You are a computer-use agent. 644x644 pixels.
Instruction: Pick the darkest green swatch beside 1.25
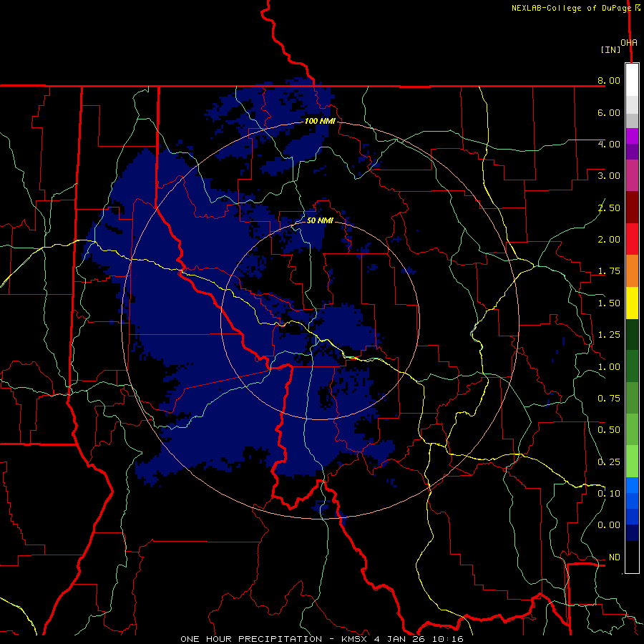[x=632, y=335]
